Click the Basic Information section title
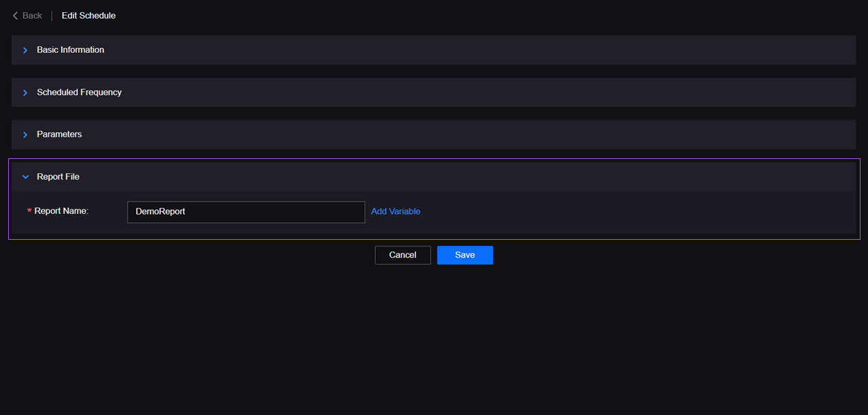Viewport: 868px width, 415px height. 71,50
